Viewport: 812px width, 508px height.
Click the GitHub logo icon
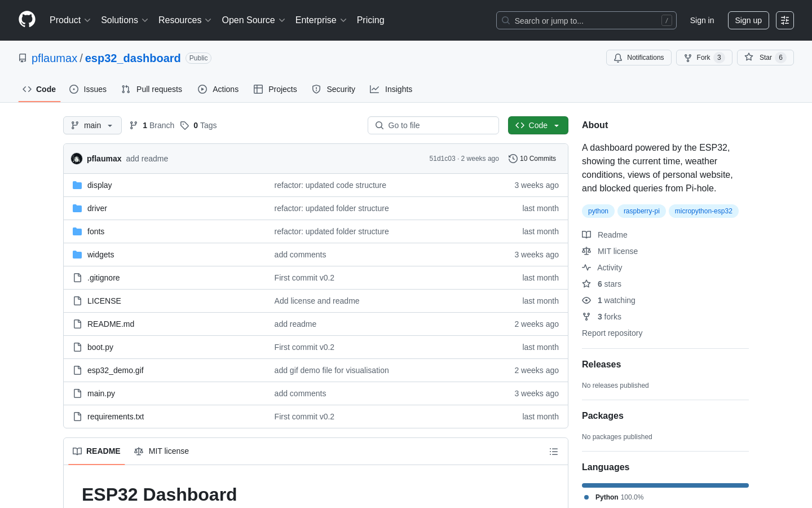[27, 20]
